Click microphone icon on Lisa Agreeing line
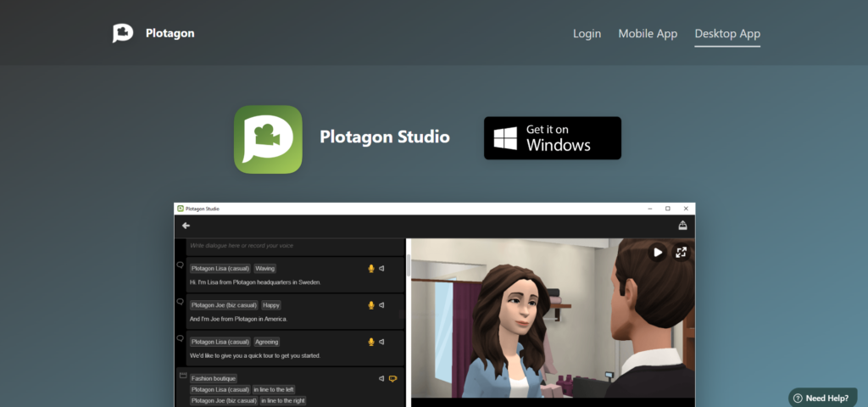Image resolution: width=868 pixels, height=407 pixels. coord(371,342)
